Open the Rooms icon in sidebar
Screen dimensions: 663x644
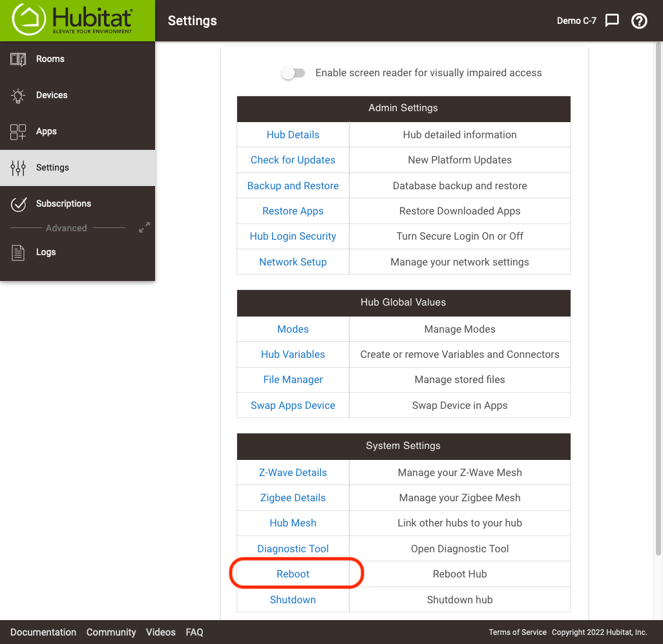[17, 59]
